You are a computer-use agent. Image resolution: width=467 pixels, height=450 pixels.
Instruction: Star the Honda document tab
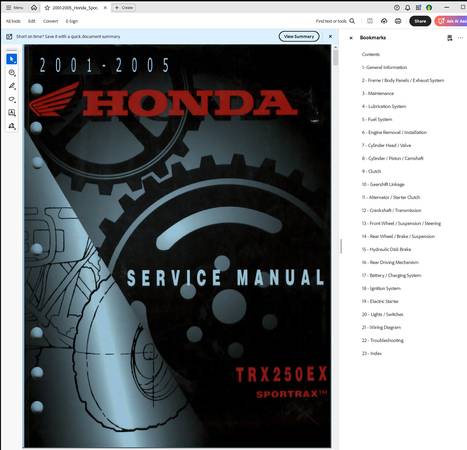(x=47, y=8)
